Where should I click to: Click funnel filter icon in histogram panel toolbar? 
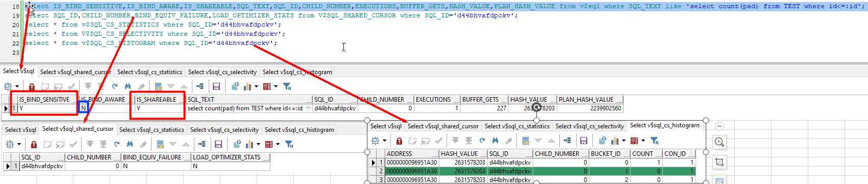point(655,141)
